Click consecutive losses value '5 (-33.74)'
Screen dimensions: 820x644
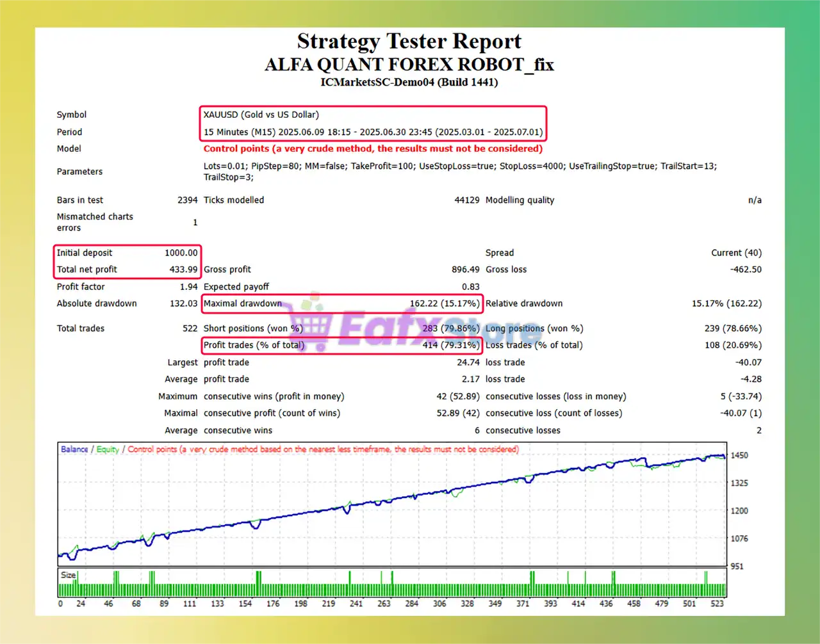741,396
